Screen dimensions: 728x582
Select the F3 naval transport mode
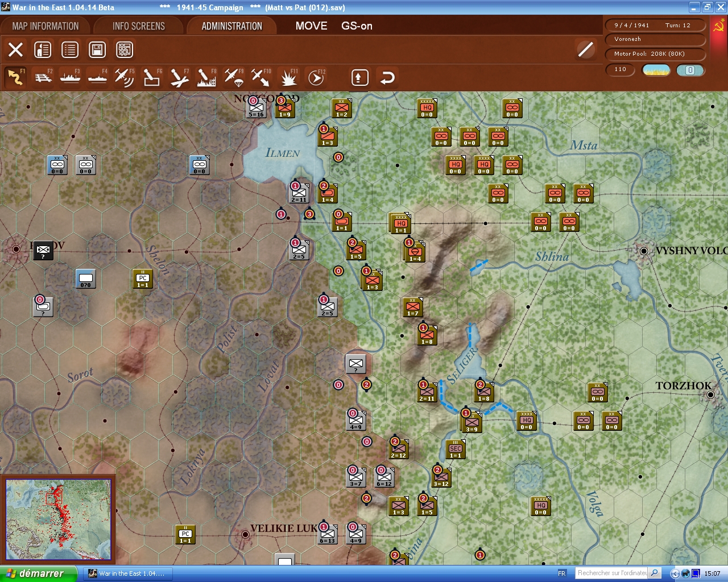point(71,77)
